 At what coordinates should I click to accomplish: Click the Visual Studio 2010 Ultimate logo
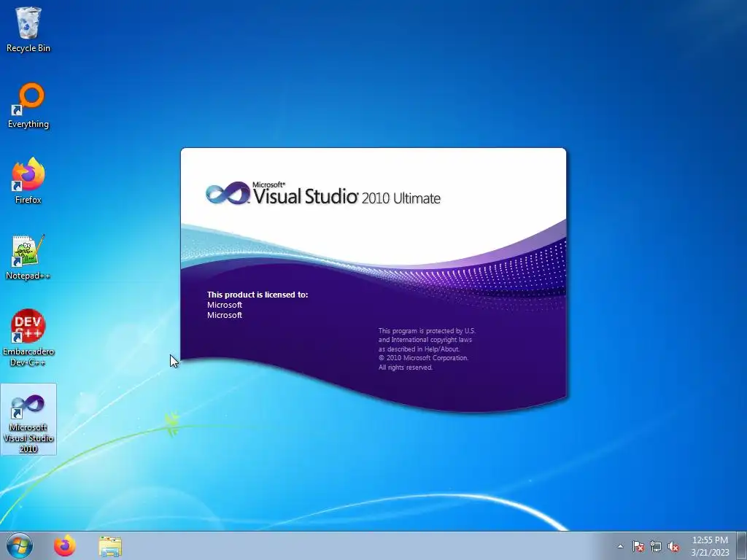point(323,193)
